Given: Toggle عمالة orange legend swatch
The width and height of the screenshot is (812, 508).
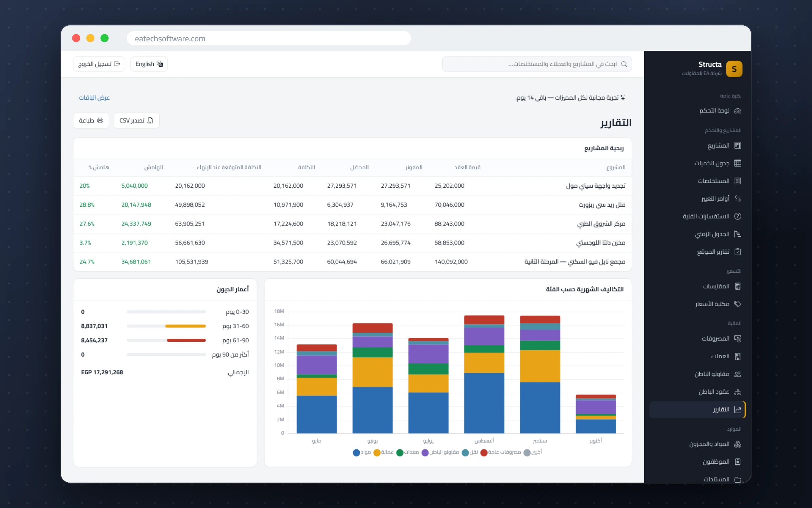Looking at the screenshot, I should click(377, 452).
